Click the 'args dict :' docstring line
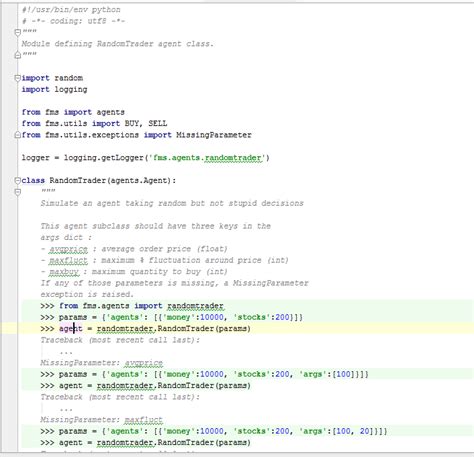This screenshot has height=457, width=474. pyautogui.click(x=66, y=237)
